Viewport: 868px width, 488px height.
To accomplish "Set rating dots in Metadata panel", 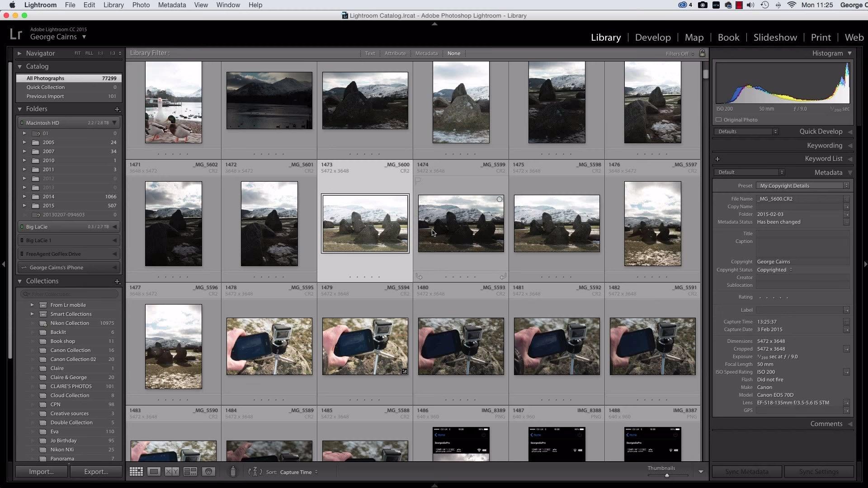I will 774,297.
